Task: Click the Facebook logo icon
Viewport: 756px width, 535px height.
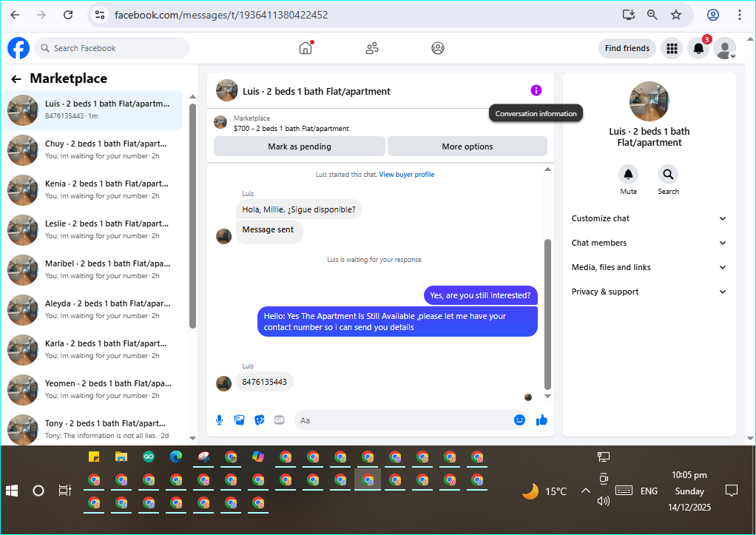Action: point(18,48)
